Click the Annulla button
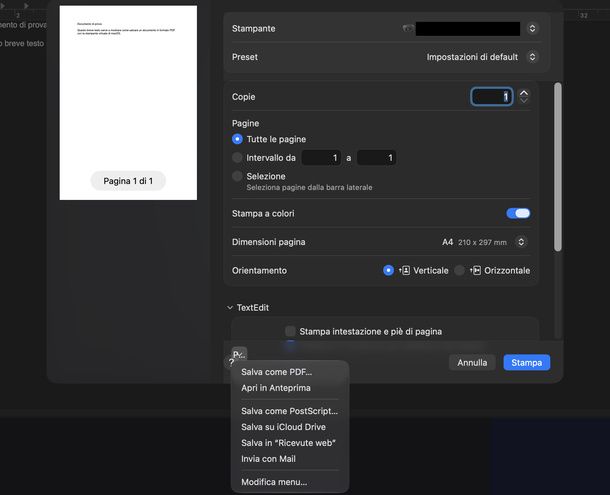The width and height of the screenshot is (610, 495). [472, 363]
